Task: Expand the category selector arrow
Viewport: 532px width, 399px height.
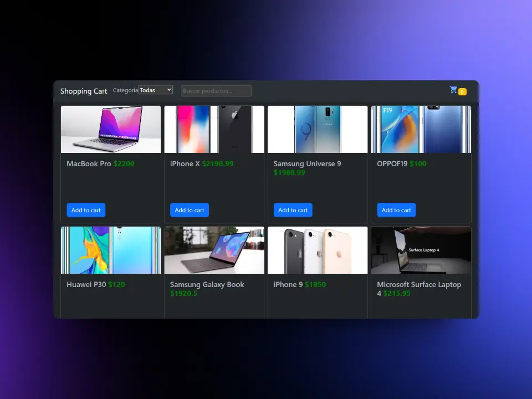Action: click(x=170, y=89)
